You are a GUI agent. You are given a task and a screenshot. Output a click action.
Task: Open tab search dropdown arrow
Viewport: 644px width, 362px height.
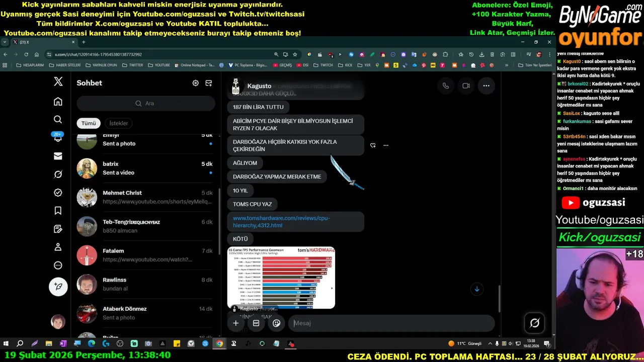5,42
